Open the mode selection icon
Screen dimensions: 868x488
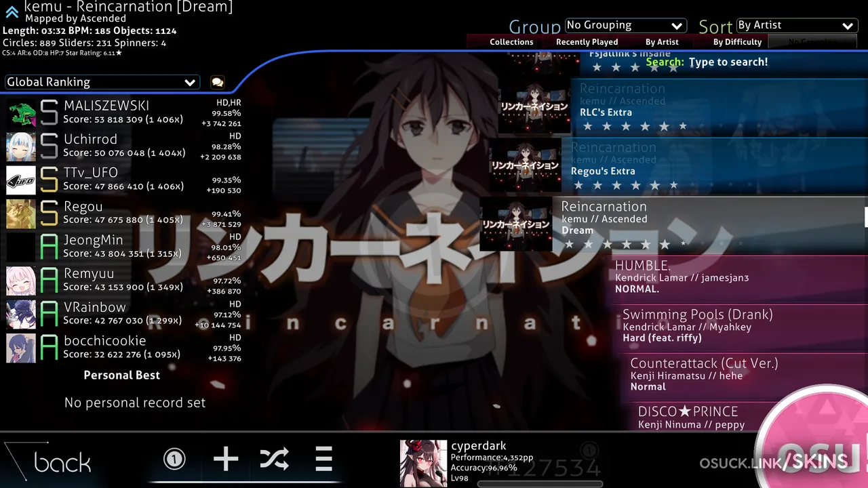click(x=174, y=460)
